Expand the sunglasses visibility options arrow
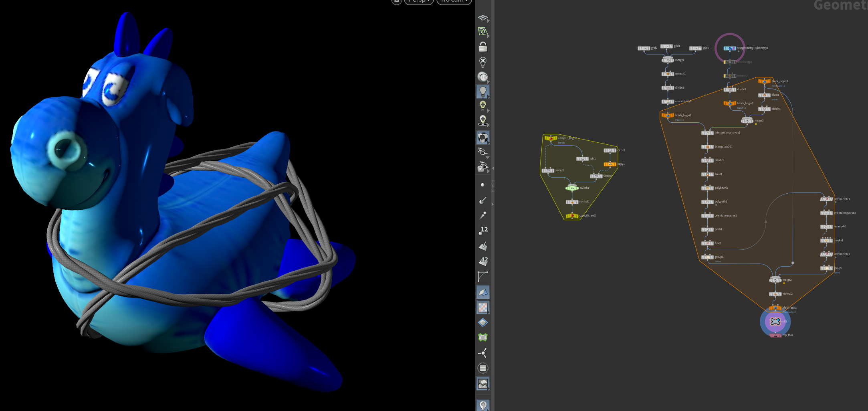Viewport: 868px width, 411px height. [488, 157]
